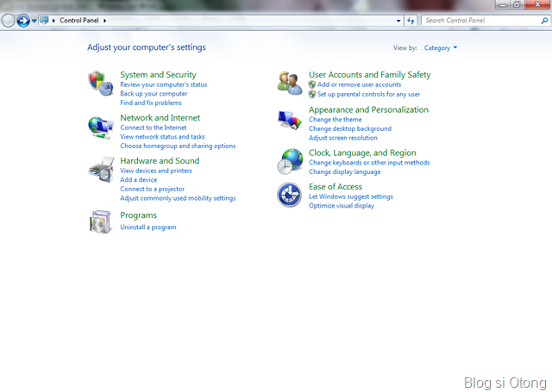Click Adjust commonly used mobility settings
Viewport: 552px width, 392px height.
coord(178,198)
